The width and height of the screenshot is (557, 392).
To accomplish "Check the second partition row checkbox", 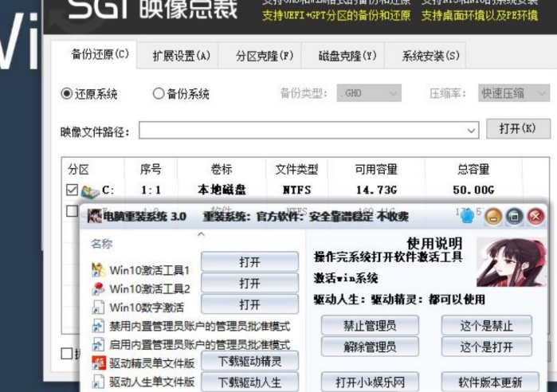I will point(72,211).
